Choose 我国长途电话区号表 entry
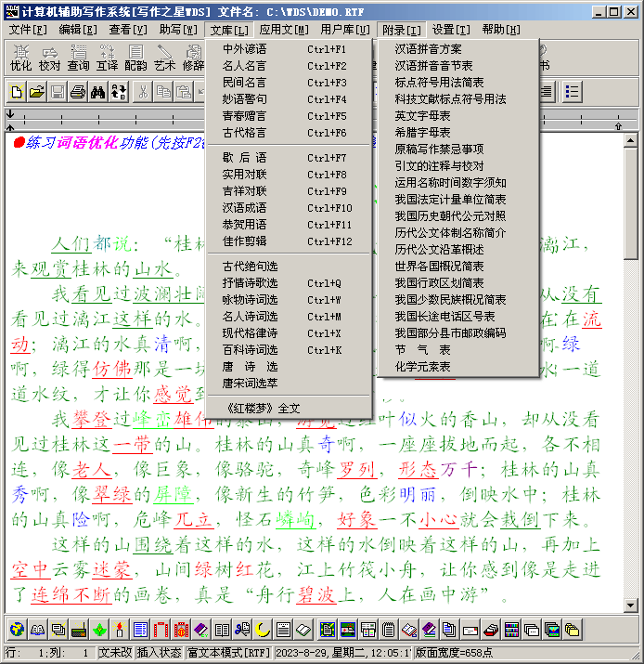The image size is (644, 664). click(458, 316)
